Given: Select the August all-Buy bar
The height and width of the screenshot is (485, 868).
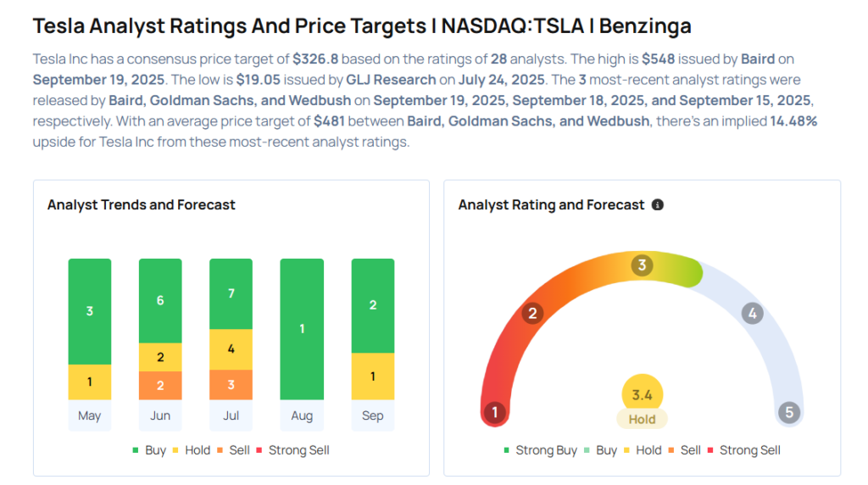Looking at the screenshot, I should [302, 329].
